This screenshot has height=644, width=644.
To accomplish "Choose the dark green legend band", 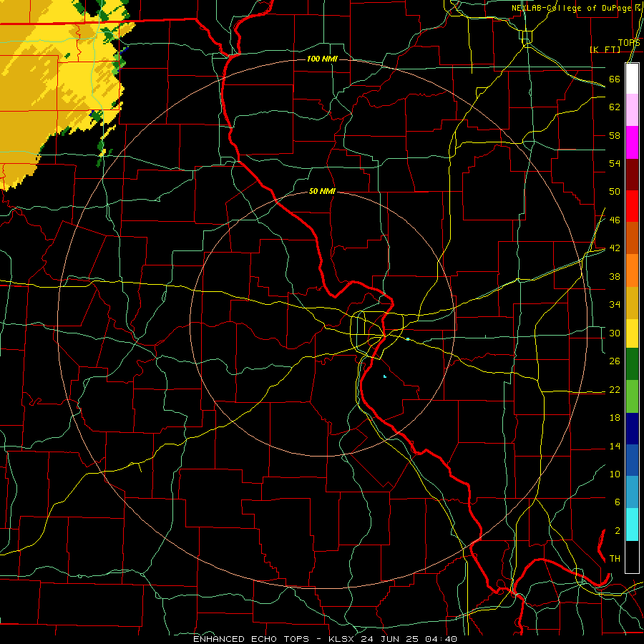I will click(632, 364).
